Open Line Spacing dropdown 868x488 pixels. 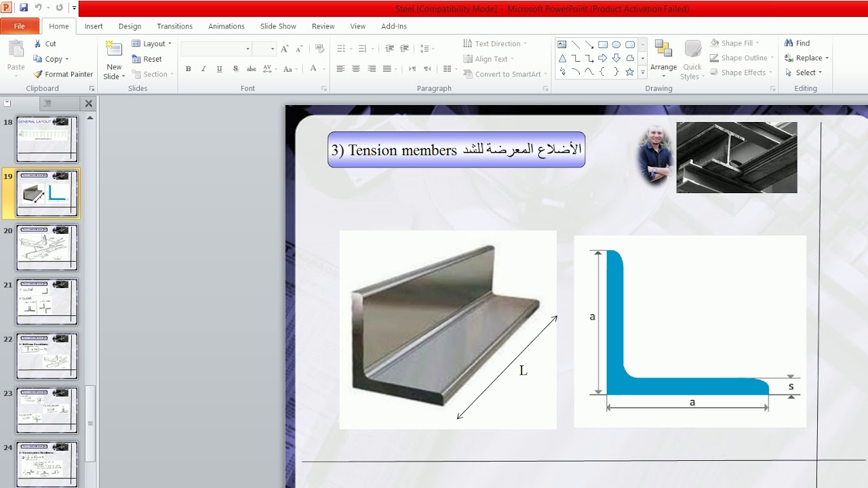pyautogui.click(x=427, y=49)
